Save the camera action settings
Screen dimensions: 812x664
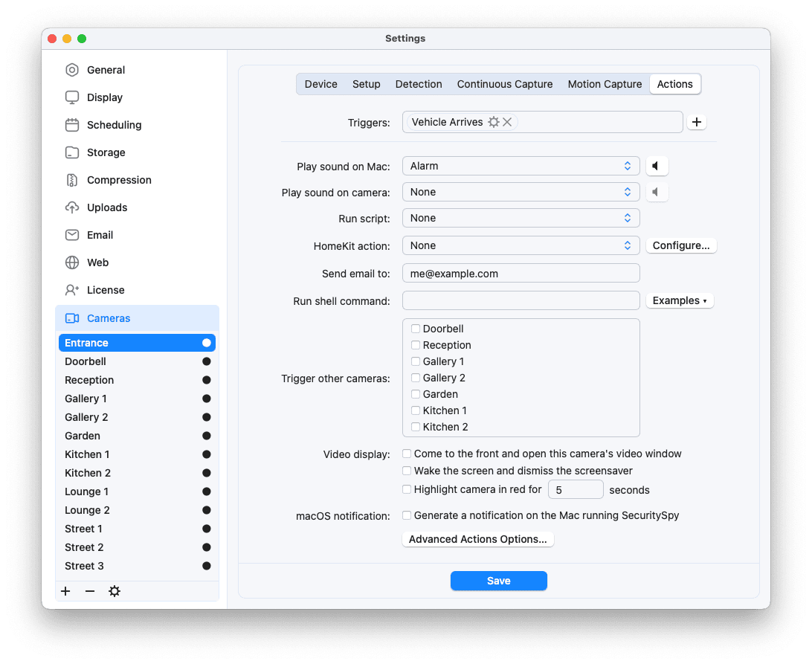pyautogui.click(x=498, y=581)
